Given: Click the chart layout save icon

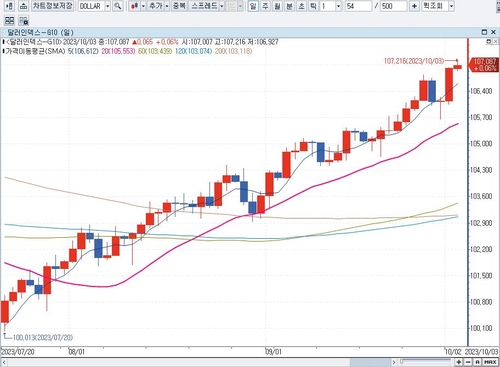Looking at the screenshot, I should click(23, 21).
